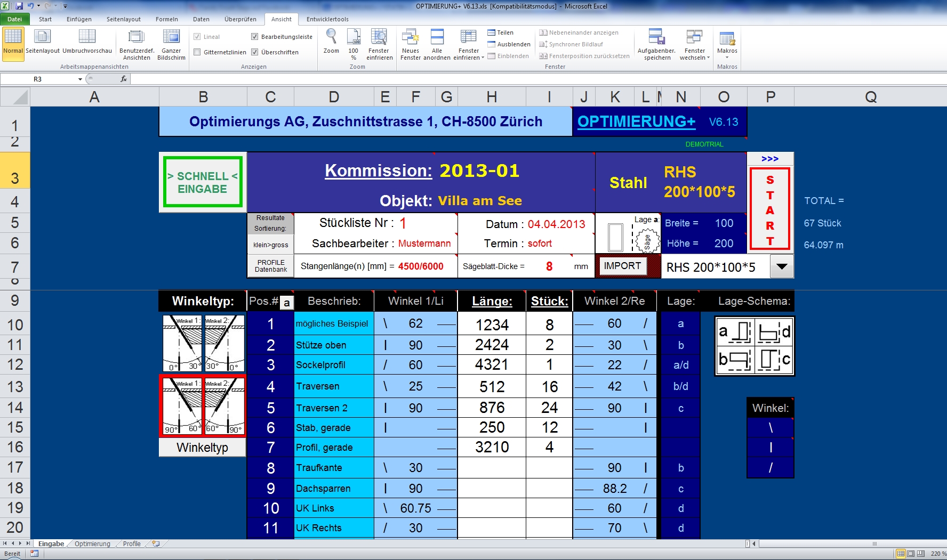Screen dimensions: 947x560
Task: Click the PROFILE Datenbank button
Action: tap(271, 266)
